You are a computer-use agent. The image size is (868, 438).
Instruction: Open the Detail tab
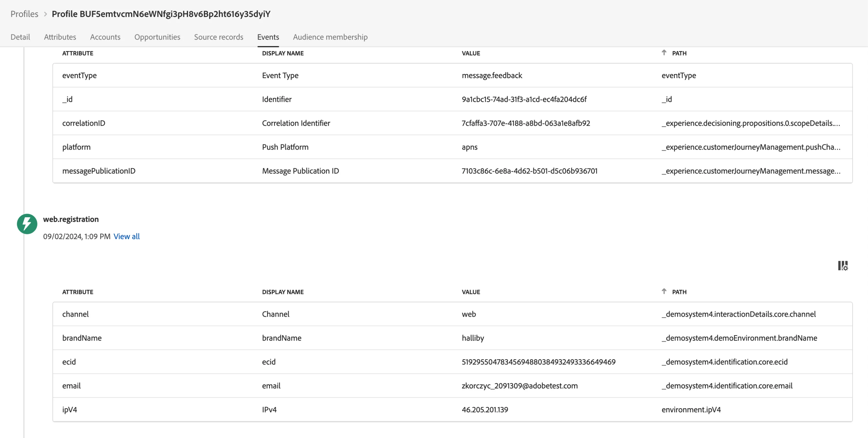pyautogui.click(x=20, y=37)
